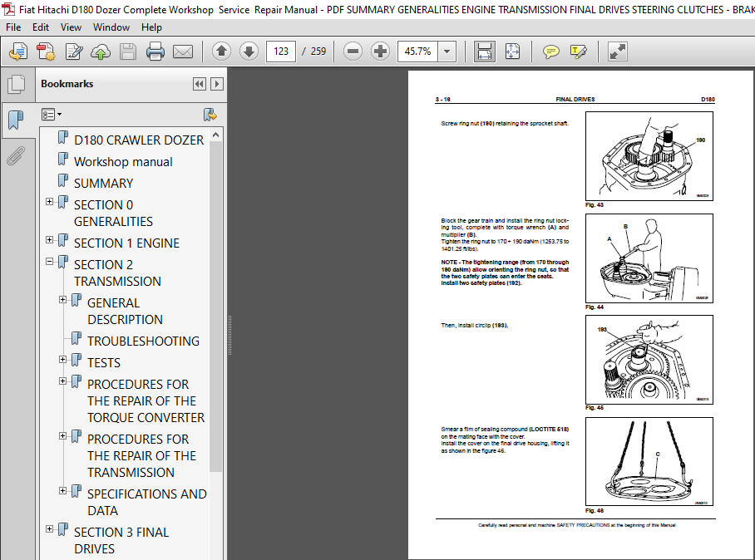Click the Read mode expand icon

617,52
